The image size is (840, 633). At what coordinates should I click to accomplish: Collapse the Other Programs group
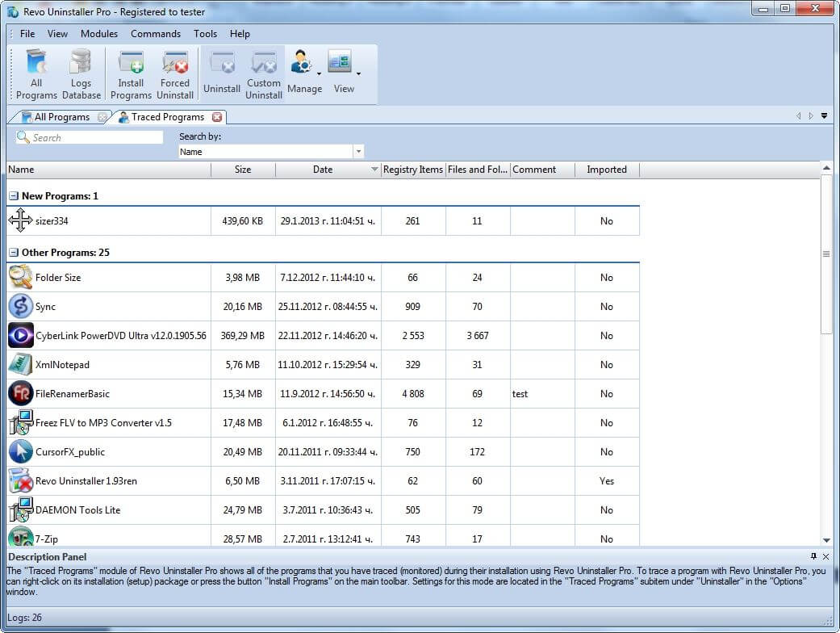[14, 253]
